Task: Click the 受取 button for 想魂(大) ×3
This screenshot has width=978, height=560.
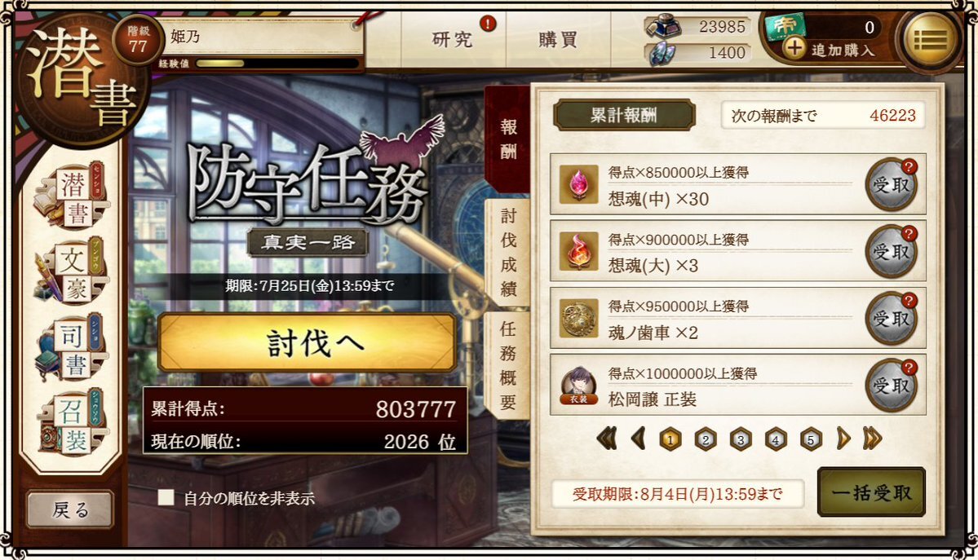Action: point(891,251)
